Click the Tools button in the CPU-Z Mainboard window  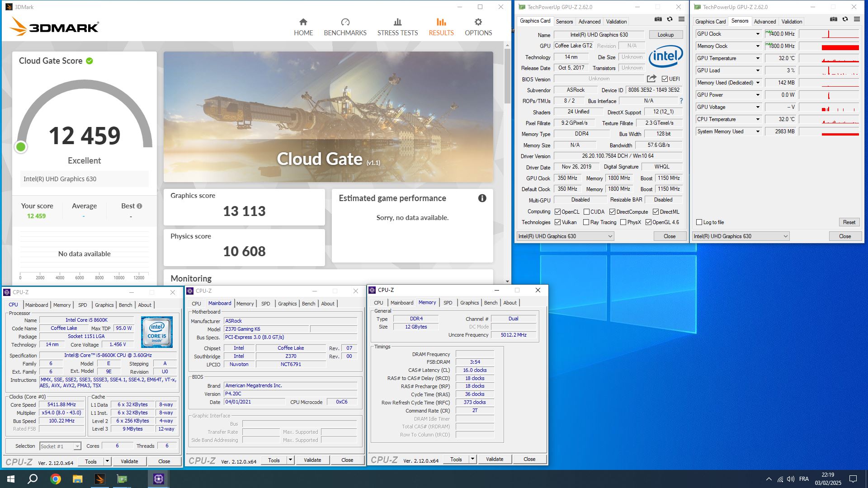pyautogui.click(x=274, y=460)
